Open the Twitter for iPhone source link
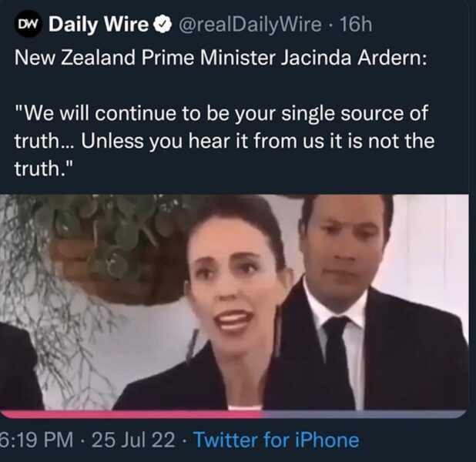Image resolution: width=476 pixels, height=462 pixels. click(x=277, y=440)
